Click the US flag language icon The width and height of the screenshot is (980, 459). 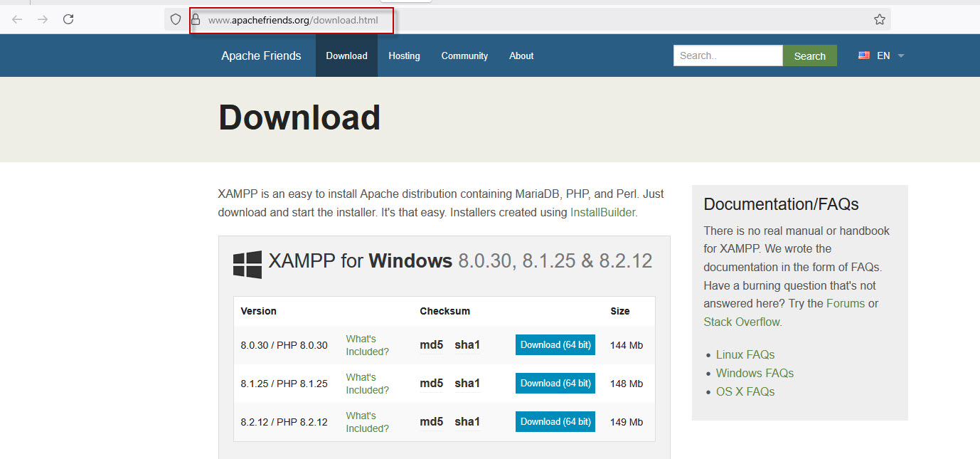[864, 56]
